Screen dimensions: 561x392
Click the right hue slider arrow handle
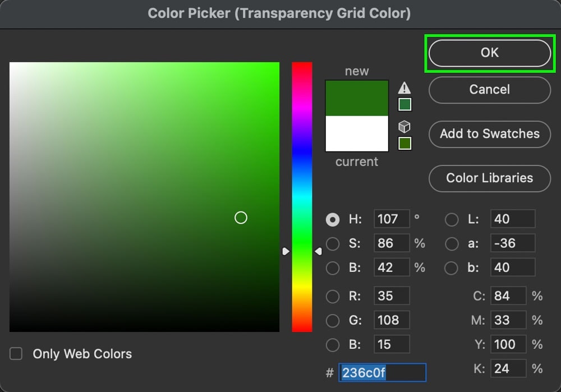coord(319,251)
